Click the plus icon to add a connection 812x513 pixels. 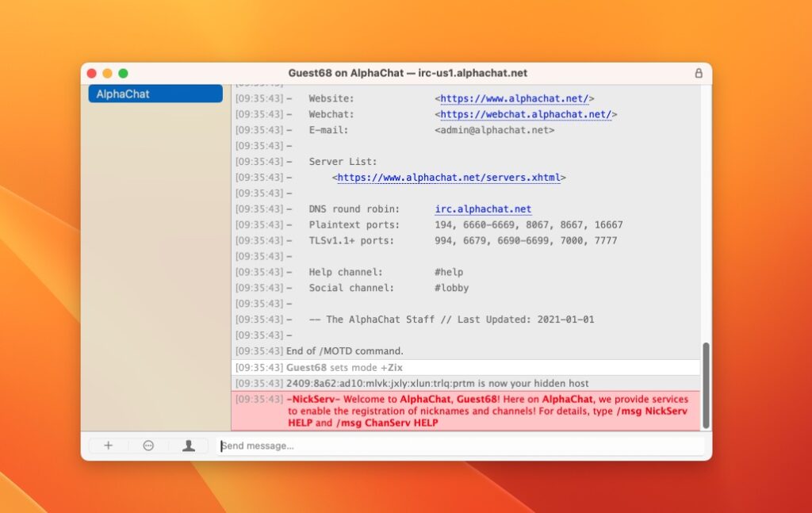click(x=108, y=446)
